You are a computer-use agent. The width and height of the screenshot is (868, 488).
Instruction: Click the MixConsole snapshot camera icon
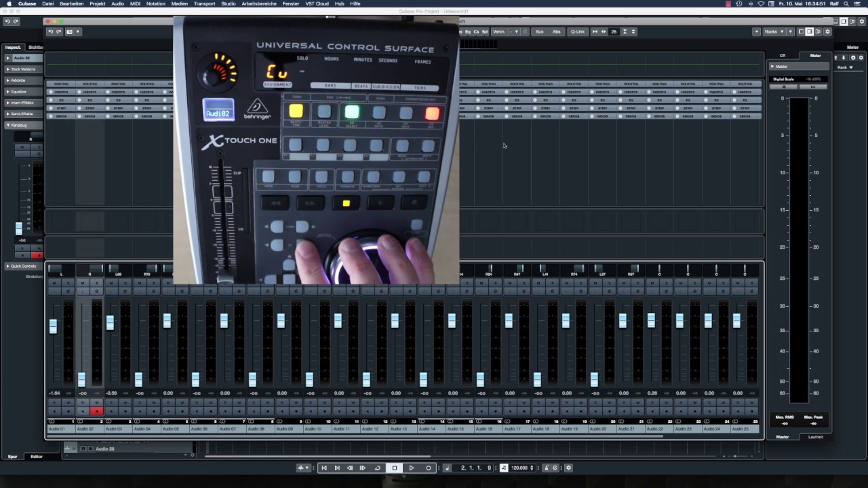(69, 32)
